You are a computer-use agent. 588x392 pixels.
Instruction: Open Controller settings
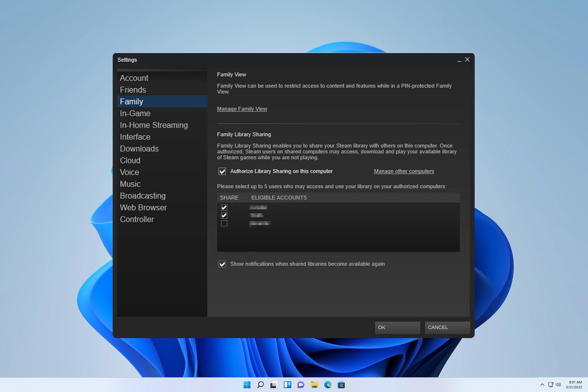[162, 219]
